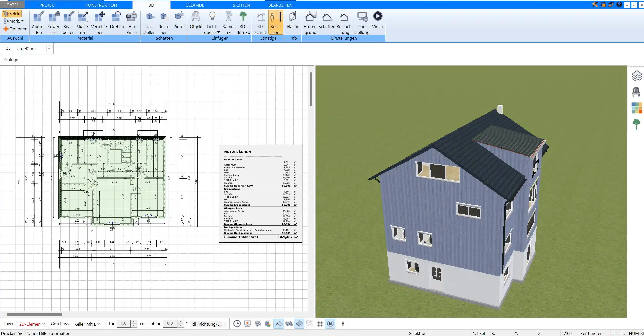Switch to the BEARBEITEN tab
Image resolution: width=644 pixels, height=336 pixels.
pyautogui.click(x=280, y=5)
